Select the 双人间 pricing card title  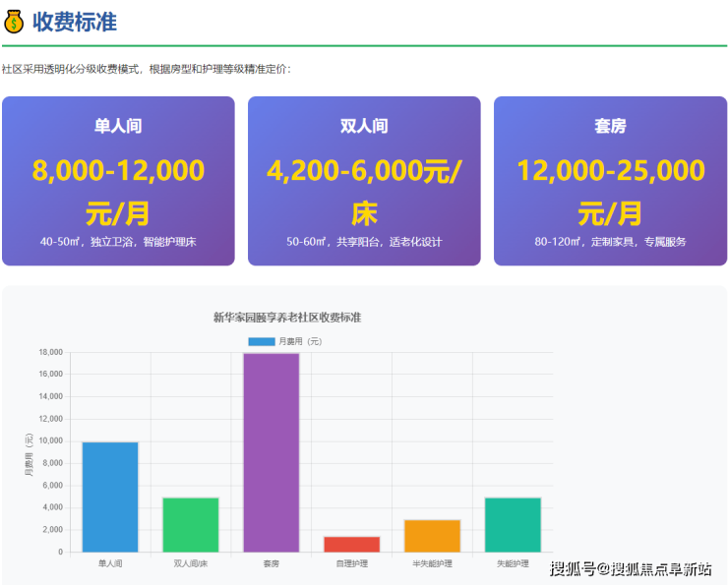point(364,126)
